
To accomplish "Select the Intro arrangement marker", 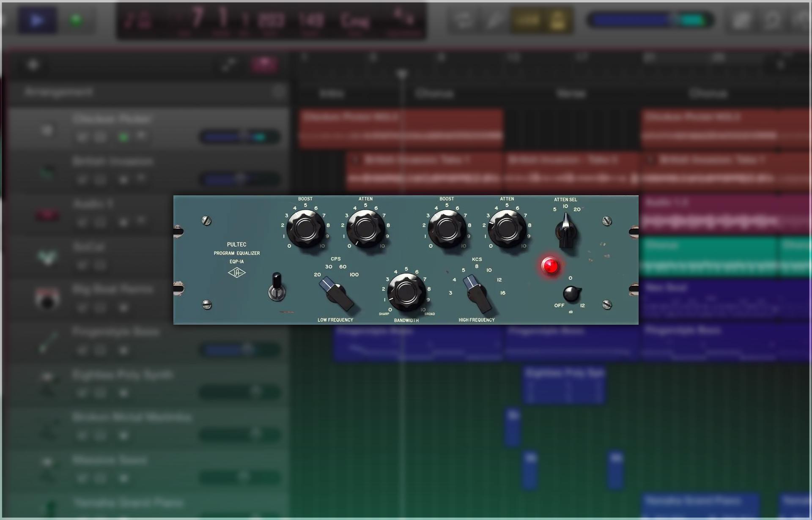I will click(332, 93).
